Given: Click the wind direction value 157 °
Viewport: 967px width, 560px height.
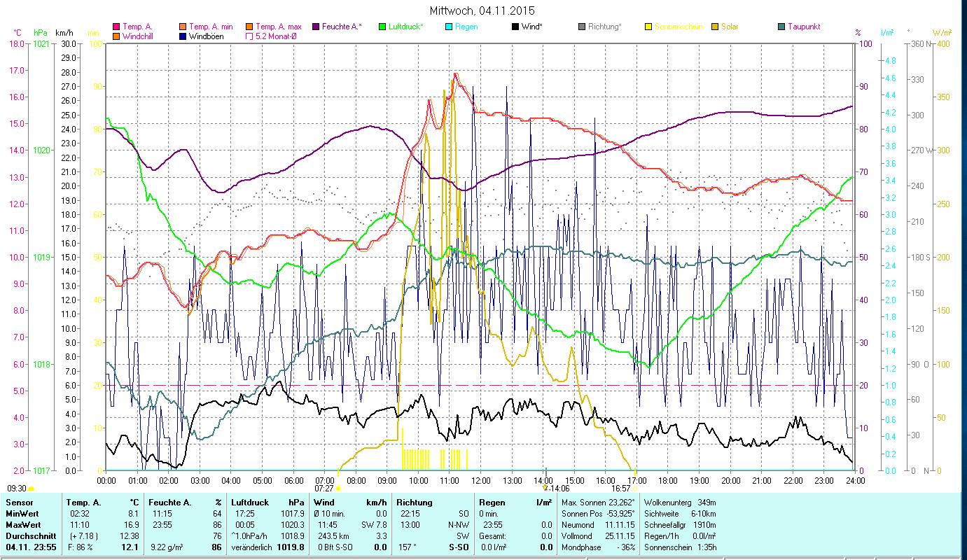Looking at the screenshot, I should click(x=408, y=547).
